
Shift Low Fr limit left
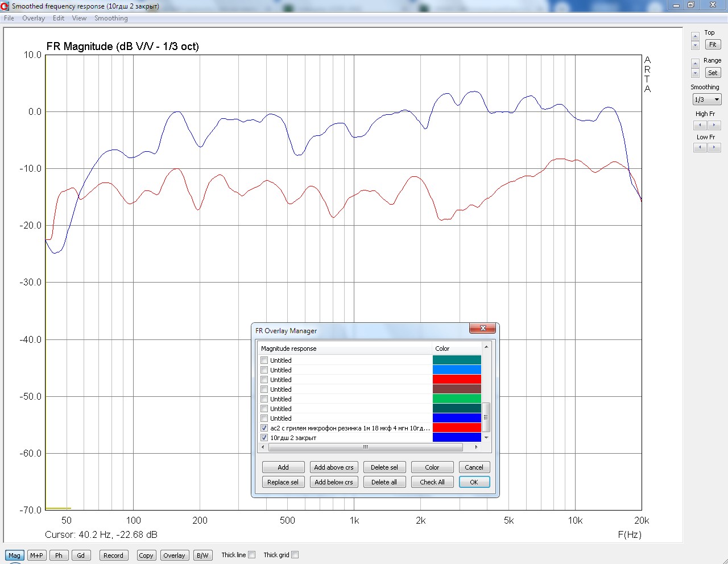tap(700, 147)
